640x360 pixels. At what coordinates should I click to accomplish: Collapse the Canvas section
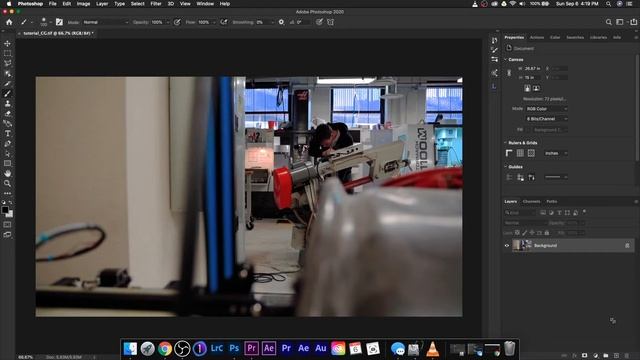click(x=505, y=60)
